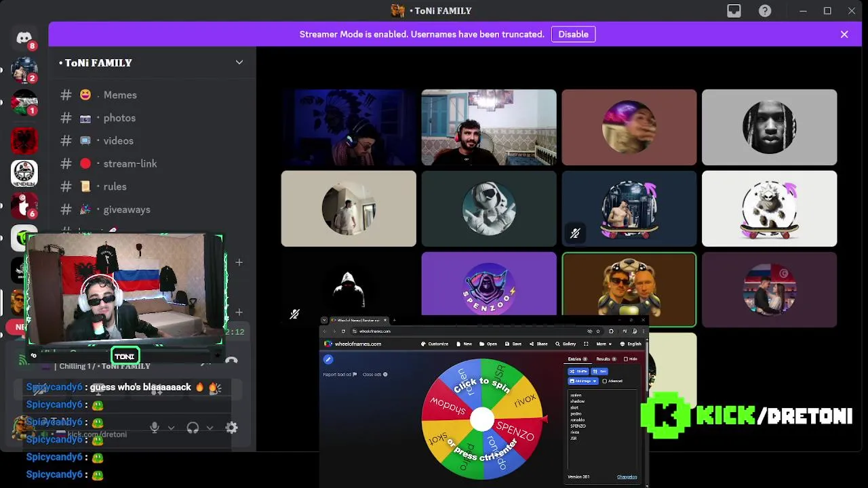Open the Discord inbox icon in title bar
This screenshot has height=488, width=868.
pyautogui.click(x=734, y=11)
